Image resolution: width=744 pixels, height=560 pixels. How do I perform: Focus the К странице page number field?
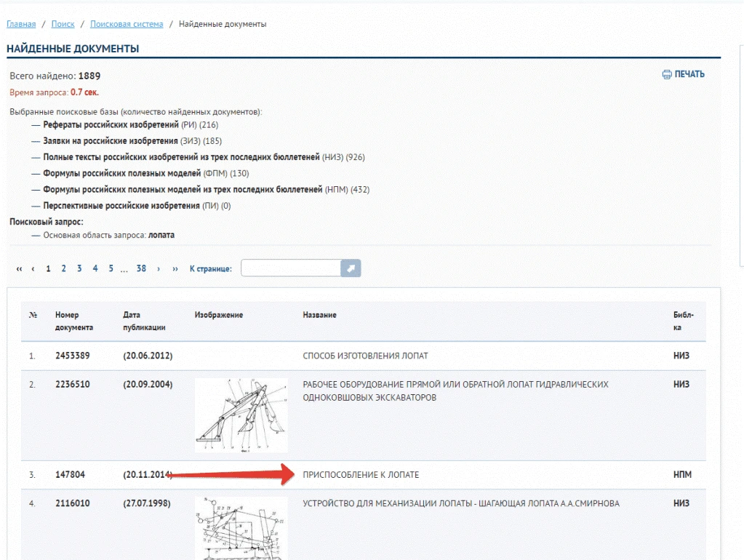pyautogui.click(x=291, y=268)
